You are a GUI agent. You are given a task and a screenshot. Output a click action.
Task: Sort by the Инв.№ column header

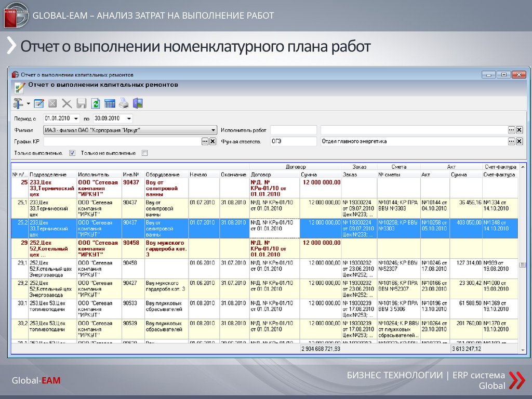(x=134, y=175)
